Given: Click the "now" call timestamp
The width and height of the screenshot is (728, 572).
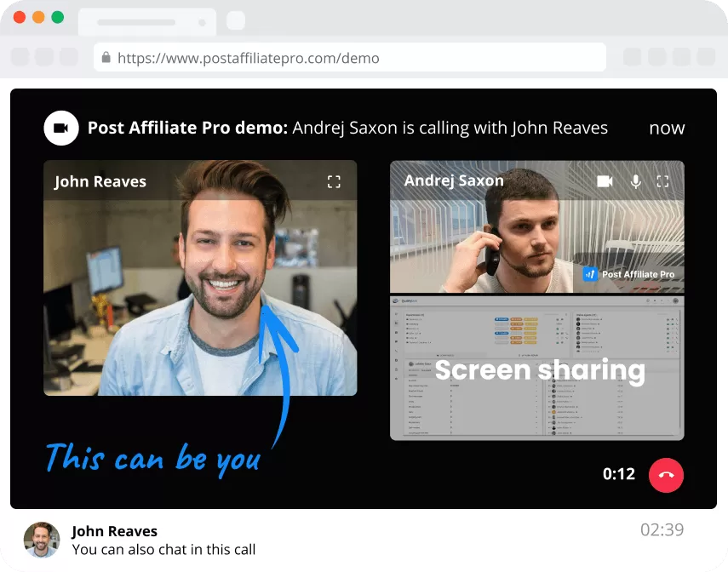Looking at the screenshot, I should tap(667, 129).
